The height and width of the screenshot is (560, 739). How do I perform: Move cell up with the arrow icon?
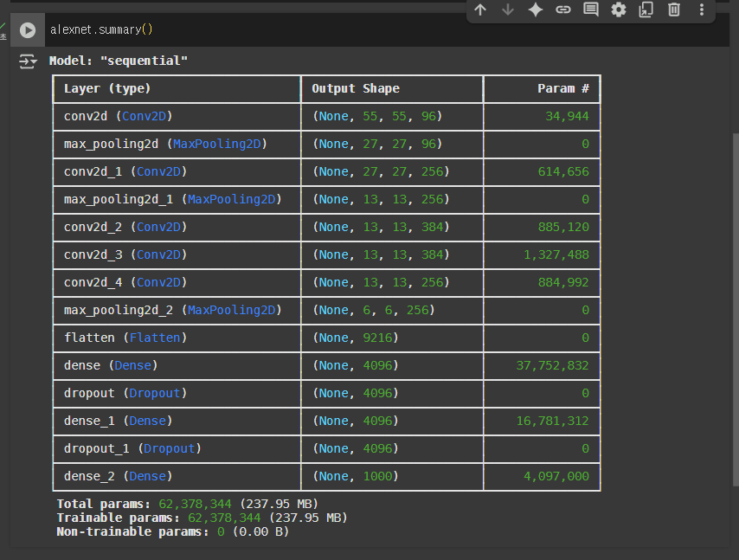(x=480, y=10)
